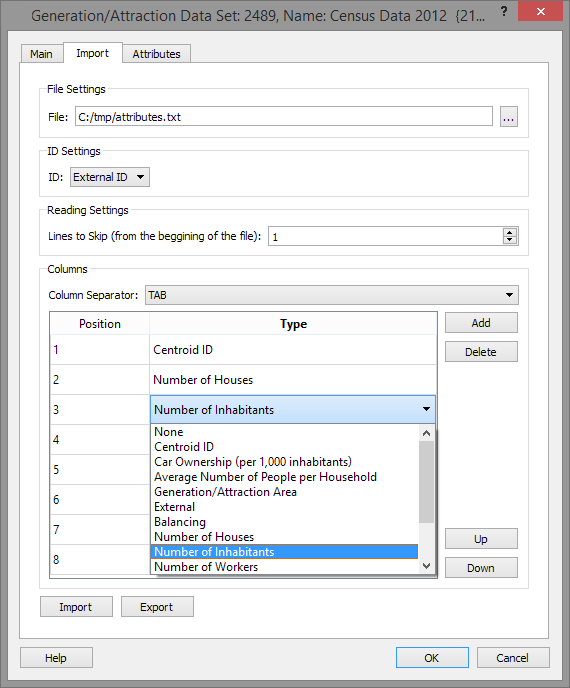Click the title bar question mark help icon

coord(504,11)
